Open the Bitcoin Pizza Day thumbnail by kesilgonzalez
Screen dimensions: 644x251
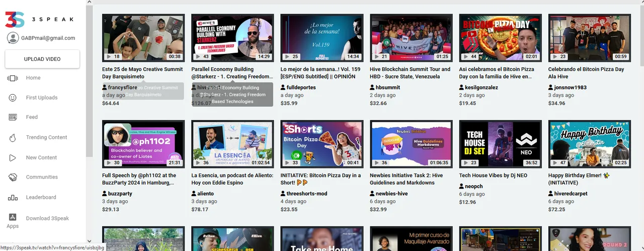point(501,37)
